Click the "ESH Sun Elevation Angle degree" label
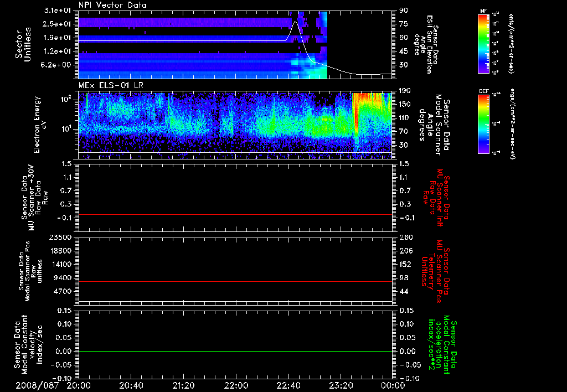 (x=427, y=44)
